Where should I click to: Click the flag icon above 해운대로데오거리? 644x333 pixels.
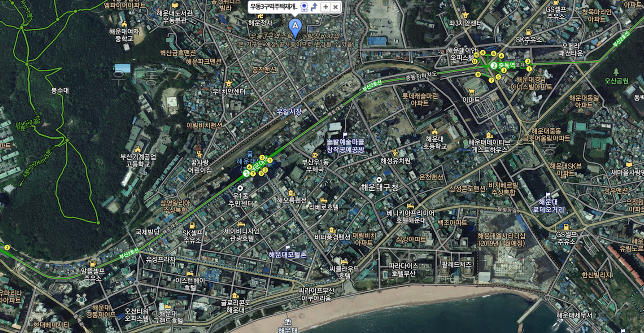click(548, 195)
